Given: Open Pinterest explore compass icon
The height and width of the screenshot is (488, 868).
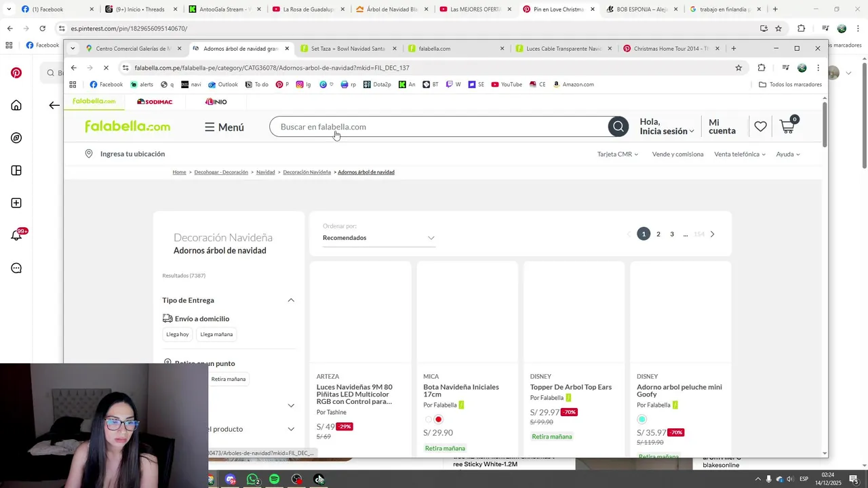Looking at the screenshot, I should 16,138.
